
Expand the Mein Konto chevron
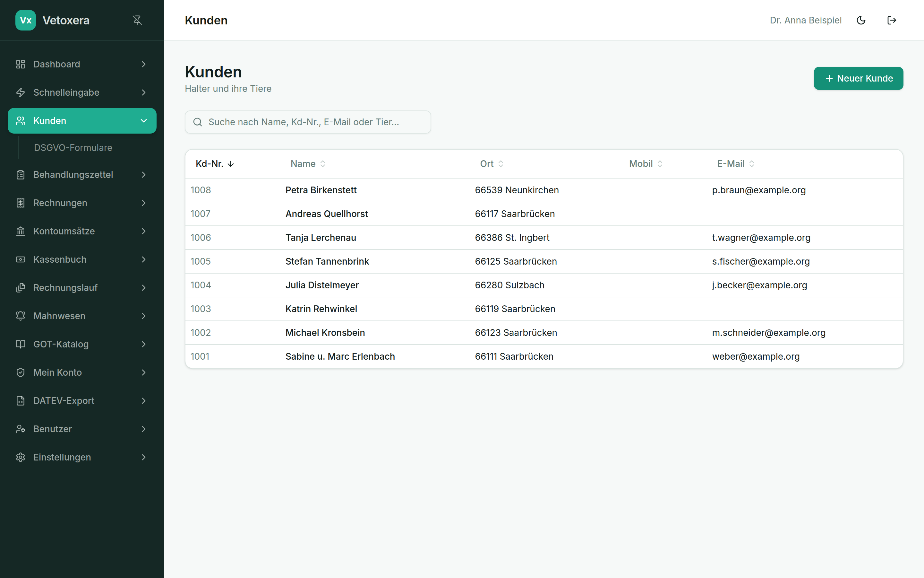pos(143,373)
